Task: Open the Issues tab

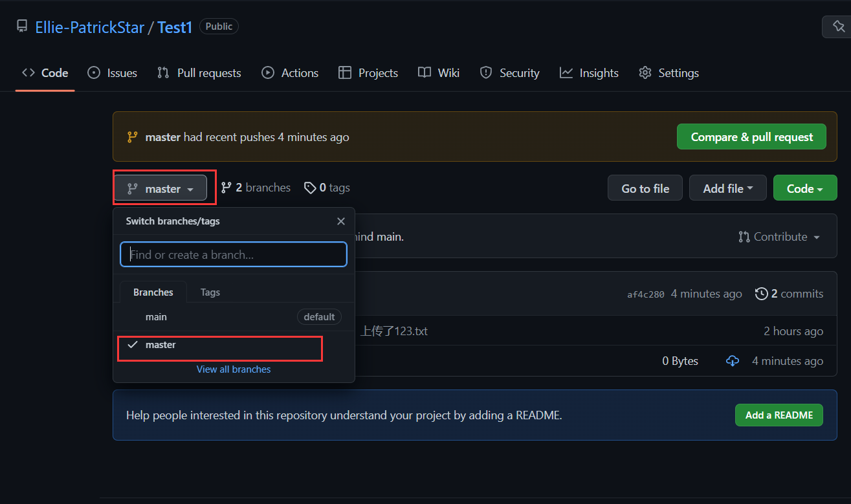Action: [x=113, y=73]
